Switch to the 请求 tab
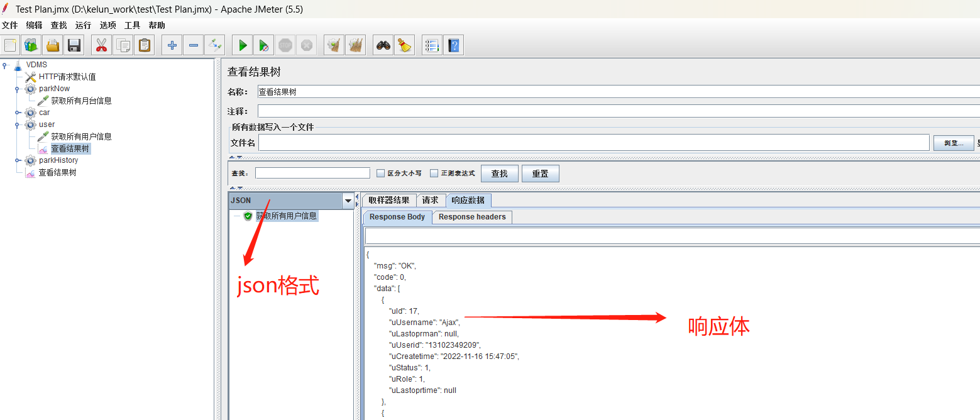The height and width of the screenshot is (420, 980). click(x=431, y=201)
